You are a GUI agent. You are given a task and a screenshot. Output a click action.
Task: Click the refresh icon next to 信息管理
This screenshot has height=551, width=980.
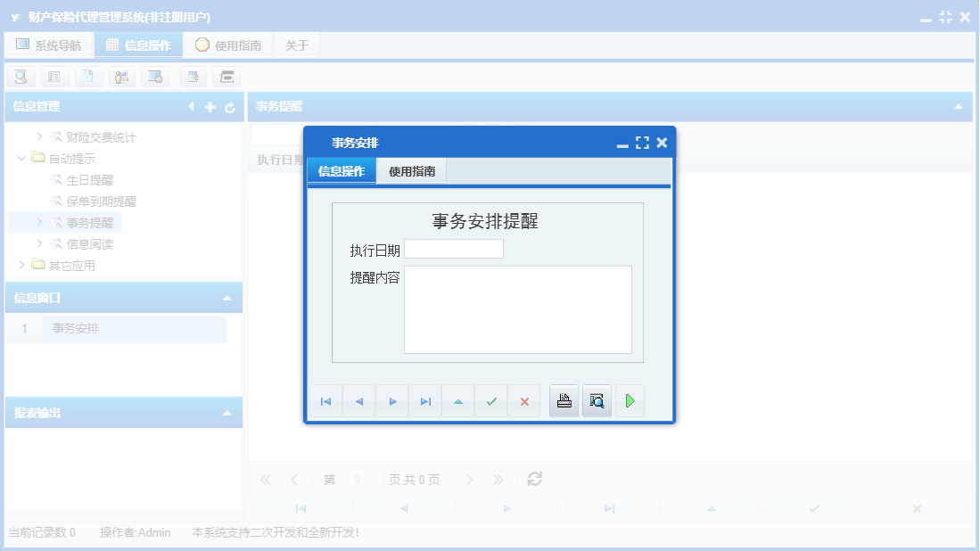[x=230, y=106]
